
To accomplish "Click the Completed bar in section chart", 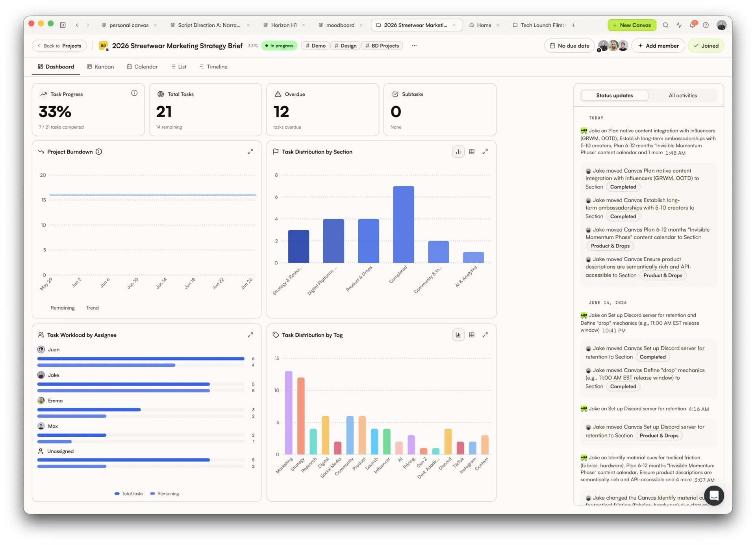I will [403, 224].
